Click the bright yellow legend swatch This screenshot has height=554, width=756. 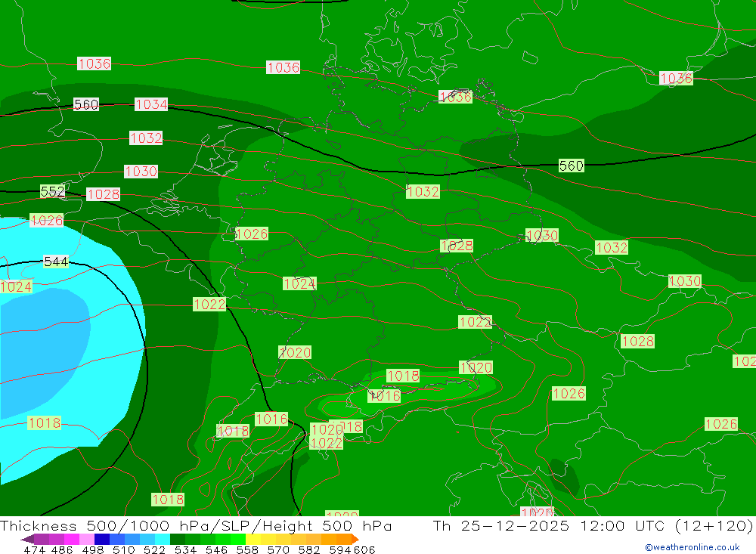[253, 539]
